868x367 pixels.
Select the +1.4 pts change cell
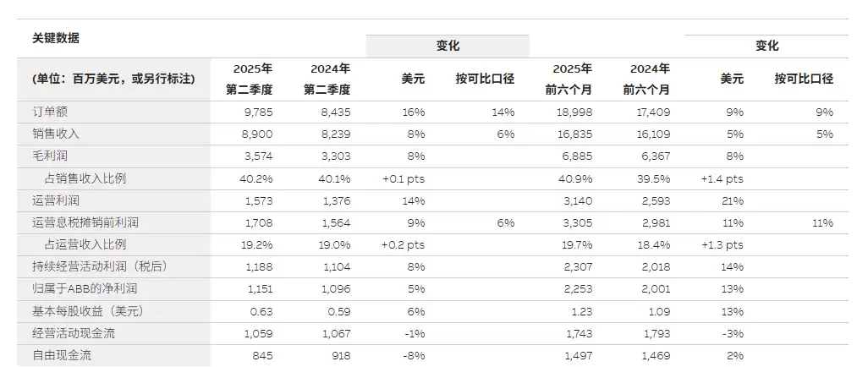(x=722, y=178)
